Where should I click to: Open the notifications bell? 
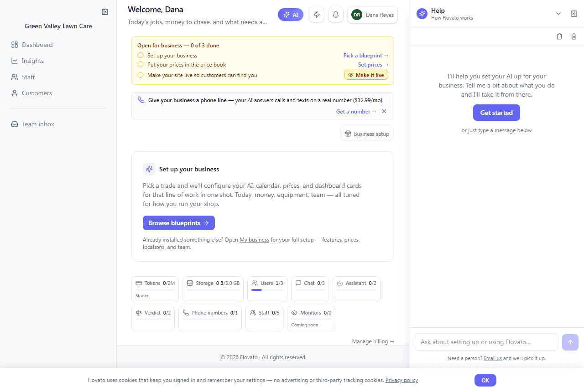point(336,15)
